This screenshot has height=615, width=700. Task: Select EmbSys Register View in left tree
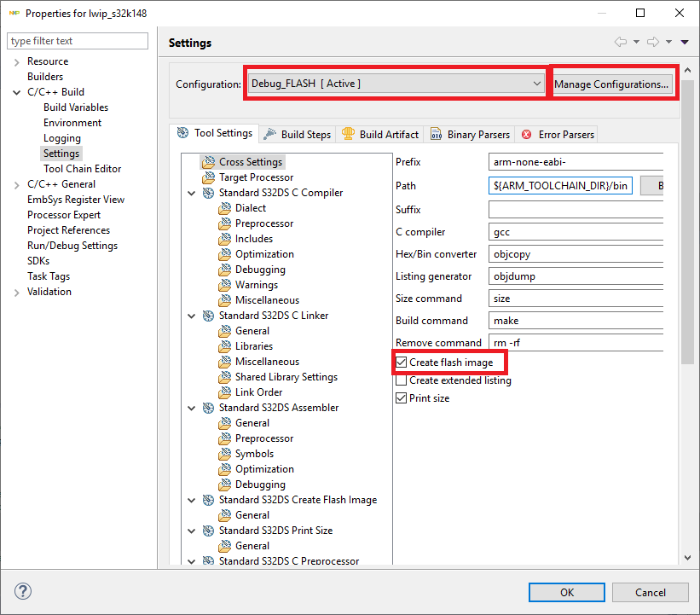[x=76, y=200]
